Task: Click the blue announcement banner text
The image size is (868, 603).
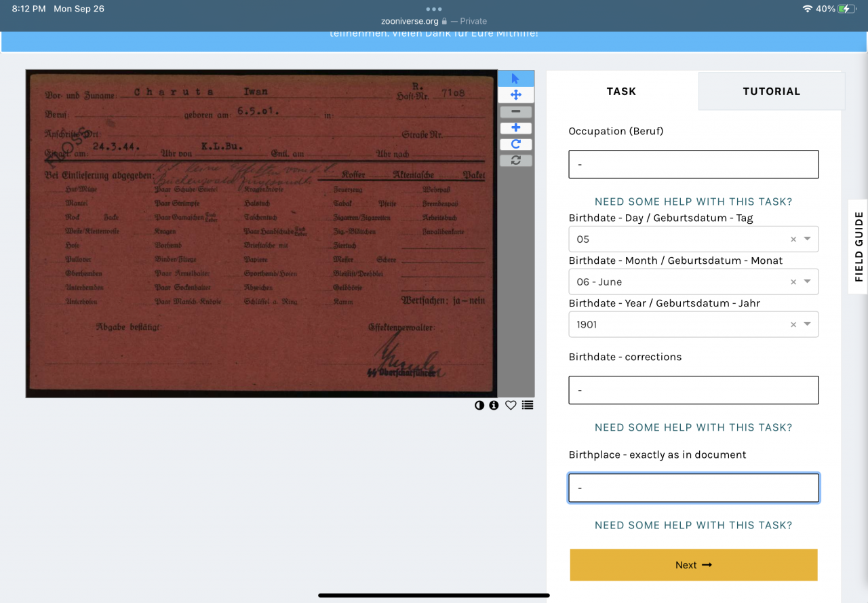Action: (x=434, y=34)
